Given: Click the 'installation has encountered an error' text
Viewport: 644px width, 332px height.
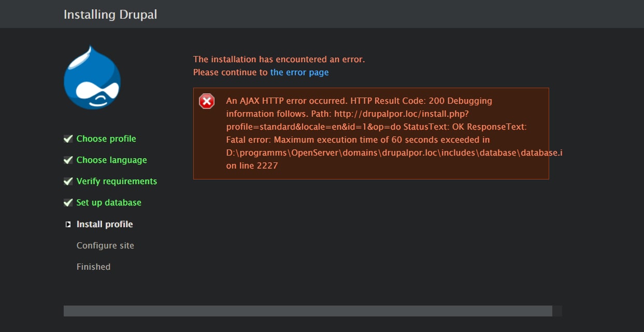Looking at the screenshot, I should [279, 59].
